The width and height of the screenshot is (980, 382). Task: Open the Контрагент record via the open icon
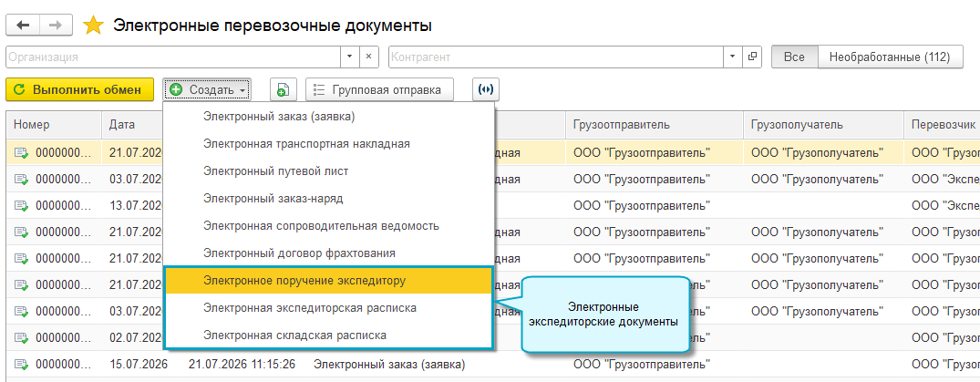pyautogui.click(x=752, y=57)
